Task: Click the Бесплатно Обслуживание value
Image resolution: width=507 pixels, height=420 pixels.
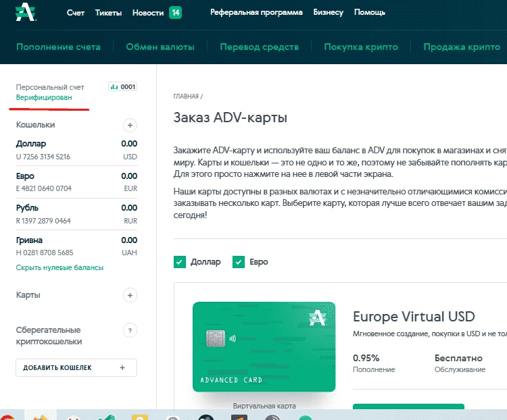Action: 458,358
